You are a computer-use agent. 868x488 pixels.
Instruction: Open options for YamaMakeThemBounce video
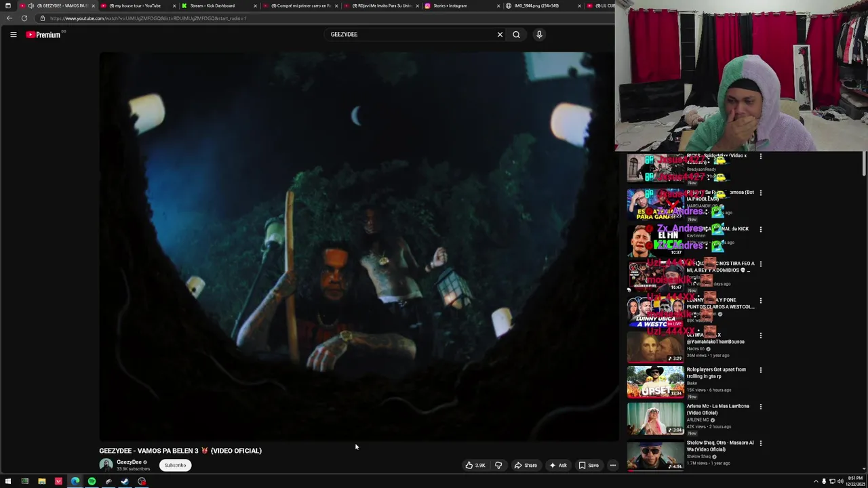click(x=760, y=335)
